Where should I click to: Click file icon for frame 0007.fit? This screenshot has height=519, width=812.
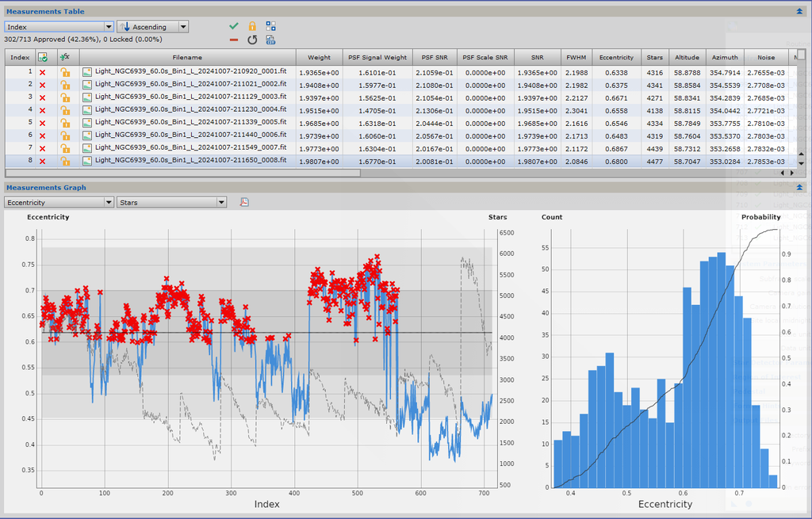(x=87, y=148)
